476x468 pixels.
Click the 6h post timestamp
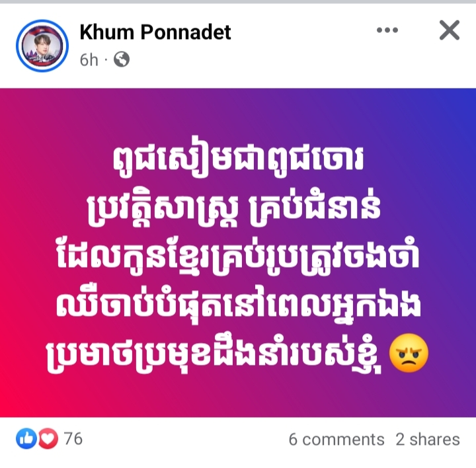click(x=89, y=59)
